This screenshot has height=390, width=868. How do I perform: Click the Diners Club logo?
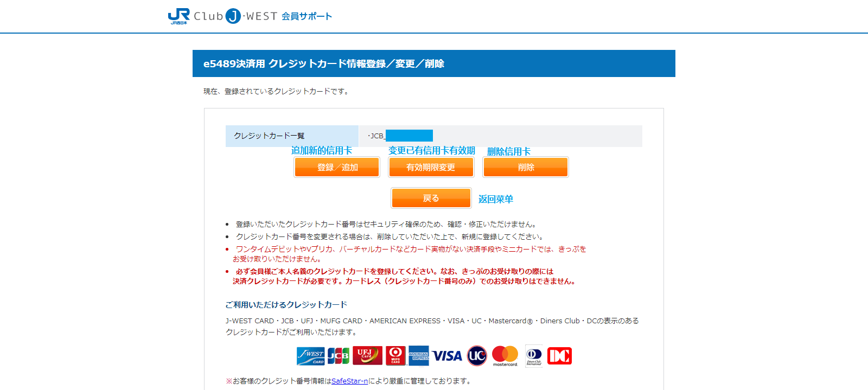tap(533, 356)
